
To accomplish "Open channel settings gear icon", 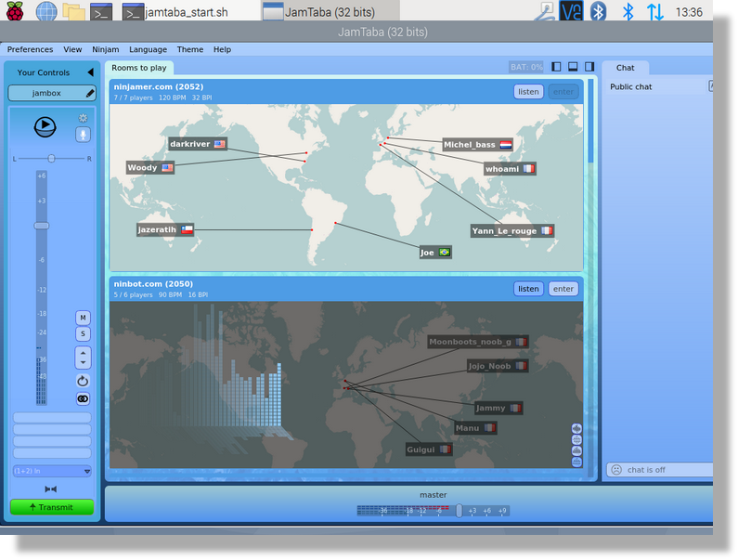I will pos(83,118).
